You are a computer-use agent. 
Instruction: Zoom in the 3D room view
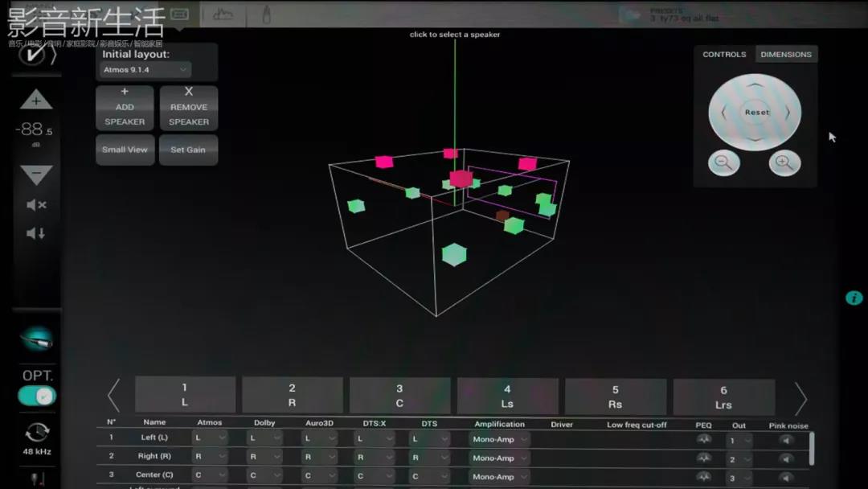(784, 162)
